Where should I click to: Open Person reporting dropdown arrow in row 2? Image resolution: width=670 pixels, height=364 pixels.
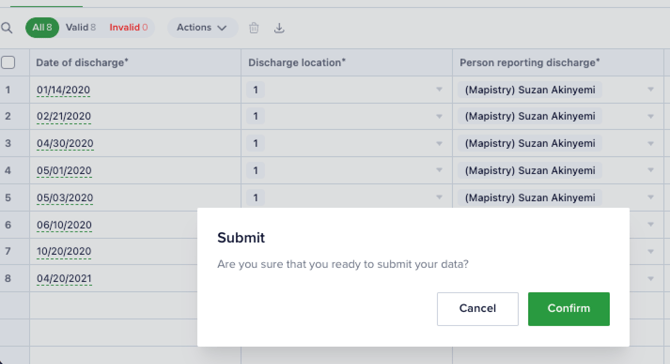pos(650,116)
